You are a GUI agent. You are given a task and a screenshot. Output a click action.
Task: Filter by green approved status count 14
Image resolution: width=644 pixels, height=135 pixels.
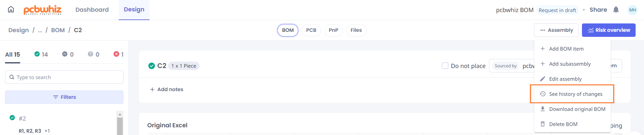coord(41,54)
